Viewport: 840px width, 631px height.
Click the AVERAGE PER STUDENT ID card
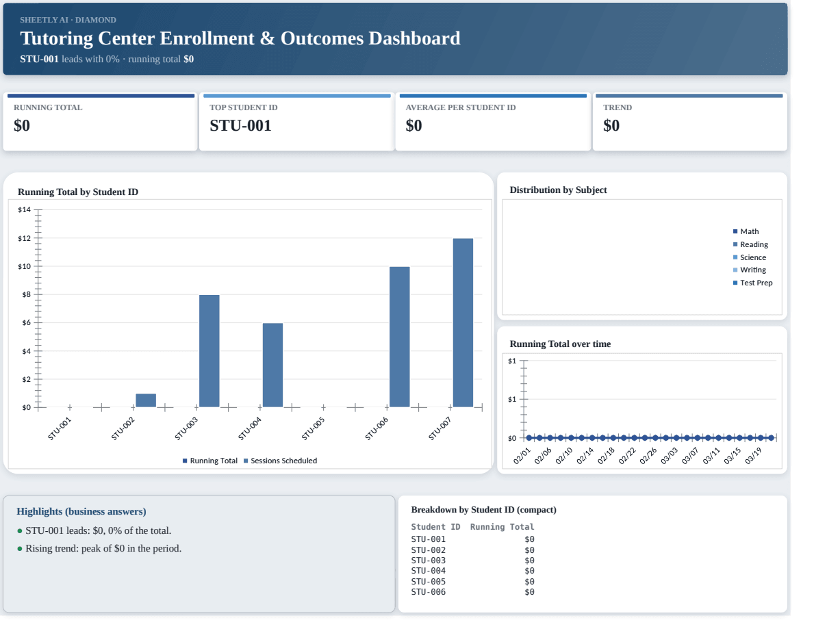pos(493,122)
